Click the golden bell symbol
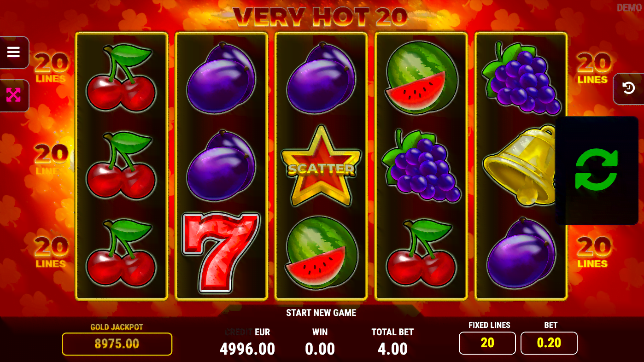 tap(520, 165)
